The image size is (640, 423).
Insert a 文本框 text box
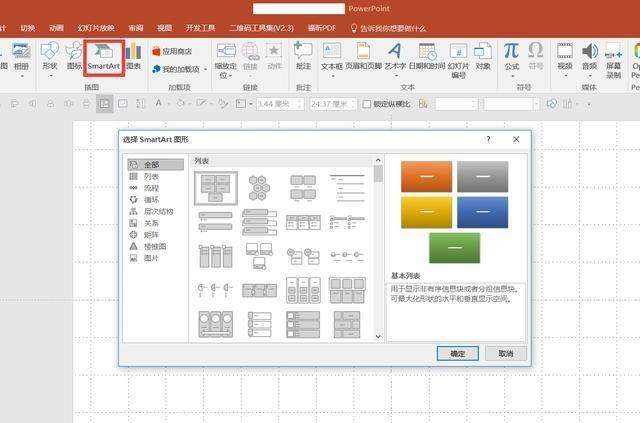331,57
